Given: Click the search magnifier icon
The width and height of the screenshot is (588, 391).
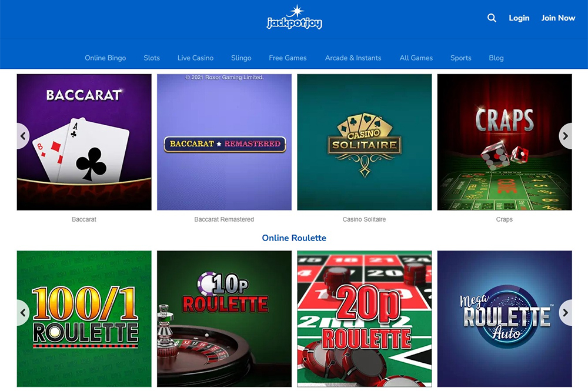Looking at the screenshot, I should click(492, 18).
